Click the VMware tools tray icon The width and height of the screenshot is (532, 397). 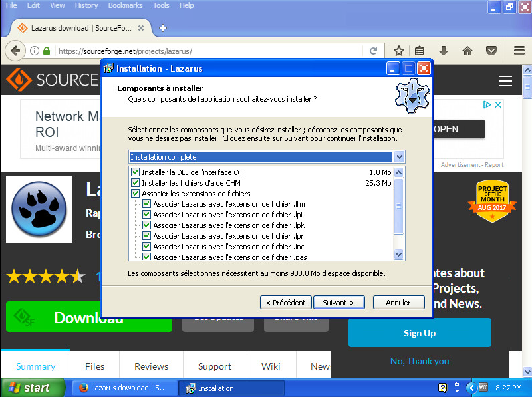pyautogui.click(x=483, y=387)
